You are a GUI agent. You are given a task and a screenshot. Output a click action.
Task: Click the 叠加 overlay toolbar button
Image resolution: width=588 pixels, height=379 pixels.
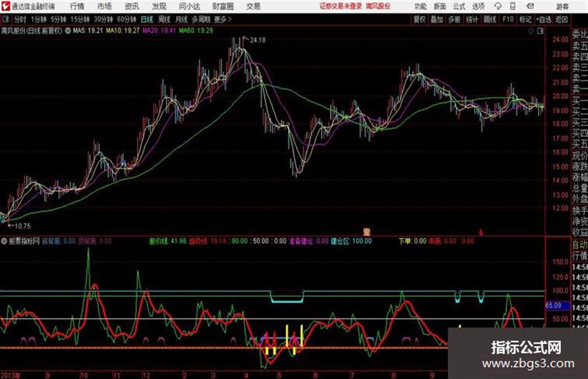pyautogui.click(x=437, y=19)
